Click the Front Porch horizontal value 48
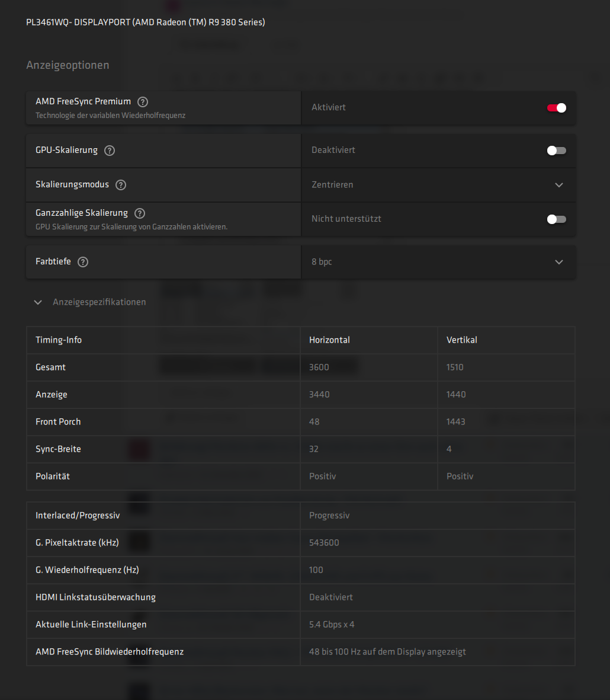 coord(314,422)
